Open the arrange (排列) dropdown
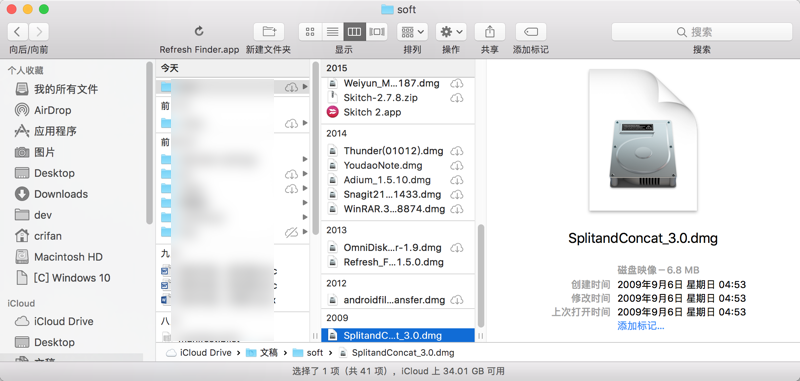The height and width of the screenshot is (381, 800). pos(413,32)
